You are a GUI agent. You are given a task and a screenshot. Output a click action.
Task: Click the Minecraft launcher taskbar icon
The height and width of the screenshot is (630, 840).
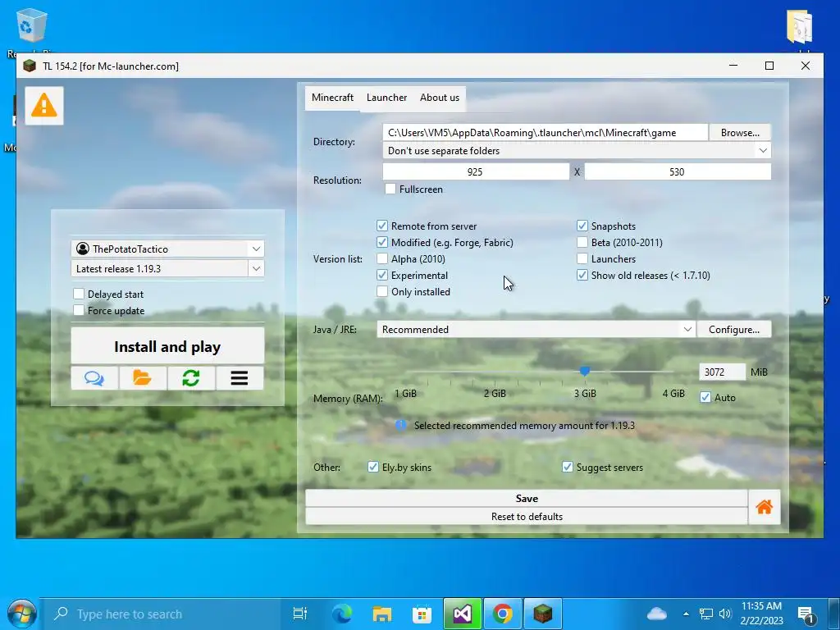pyautogui.click(x=543, y=614)
